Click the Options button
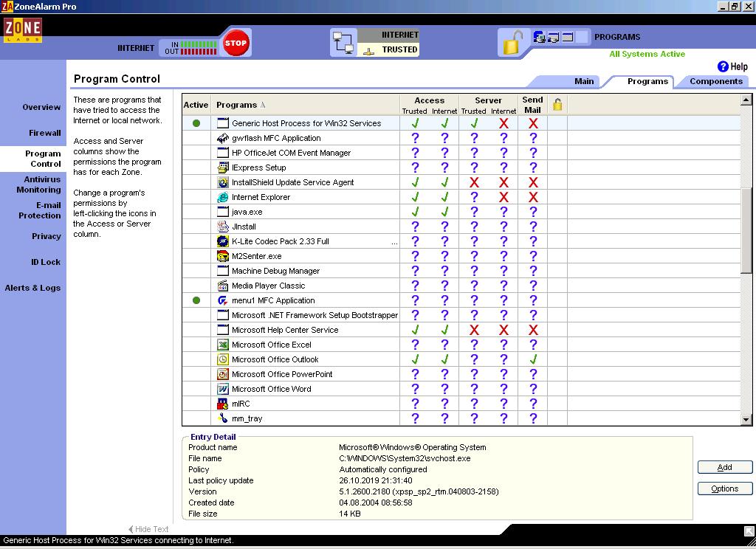The image size is (756, 549). pos(724,488)
